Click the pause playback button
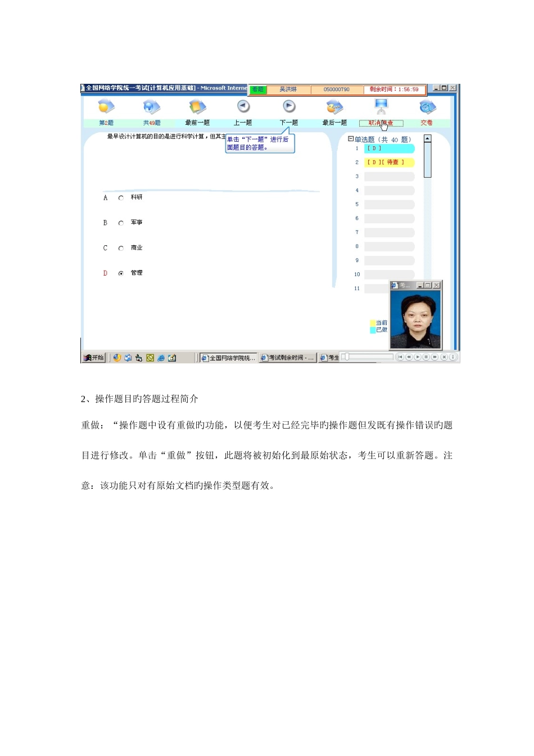Viewport: 534px width, 756px height. (x=426, y=357)
